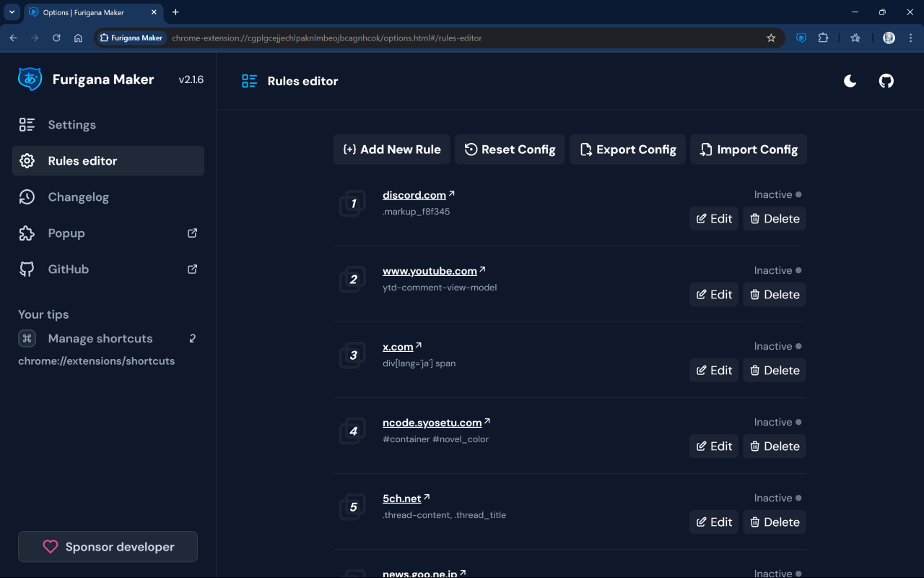Bookmark this page star icon

pyautogui.click(x=771, y=38)
